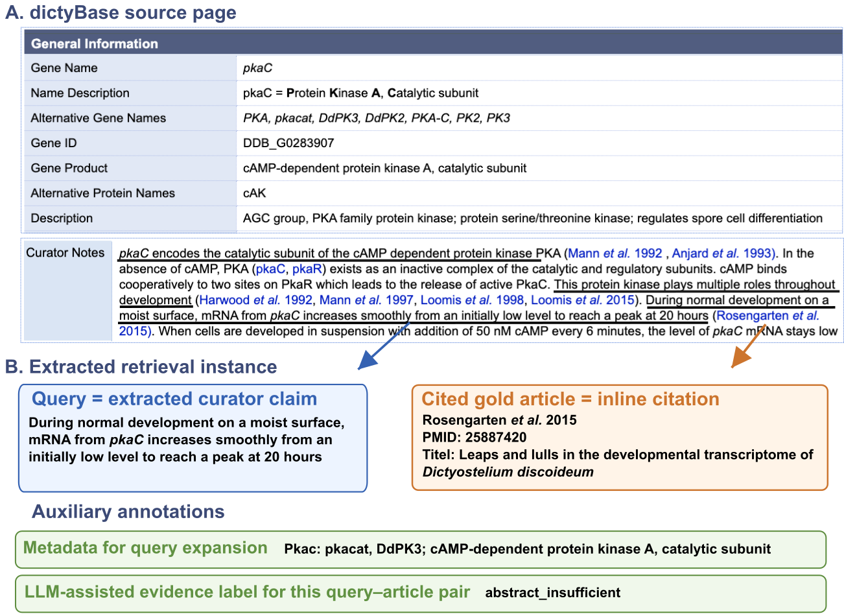Screen dimensions: 844x616
Task: Open the Mann et al. 1997 reference
Action: pos(366,300)
